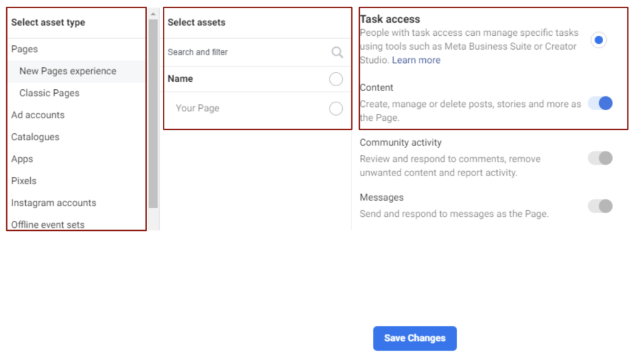Screen dimensions: 644x356
Task: Open the Learn more link
Action: coord(416,60)
